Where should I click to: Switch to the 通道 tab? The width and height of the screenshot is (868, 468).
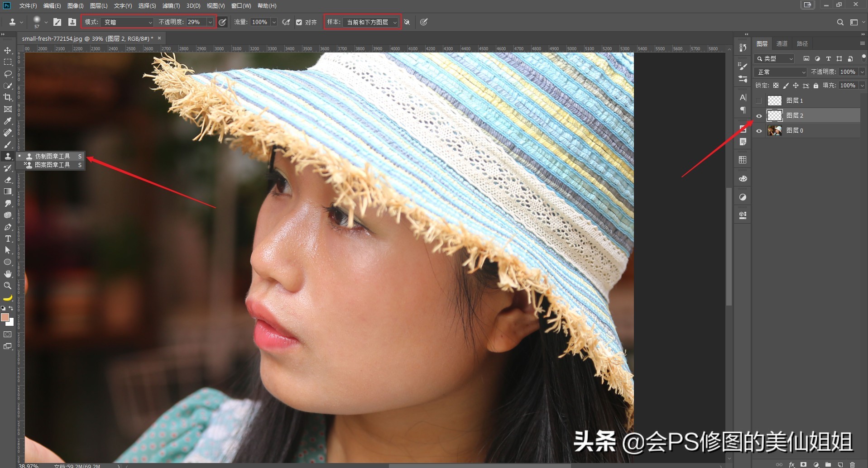click(782, 44)
